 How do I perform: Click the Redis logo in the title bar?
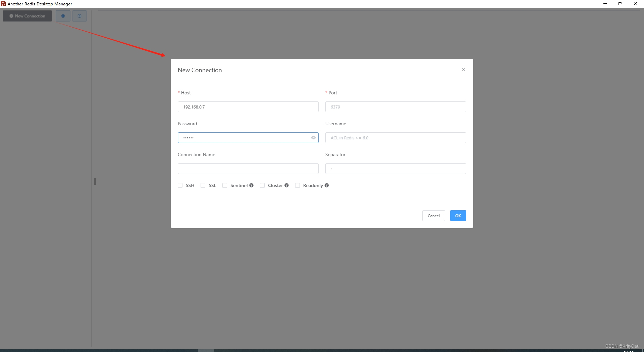point(3,4)
